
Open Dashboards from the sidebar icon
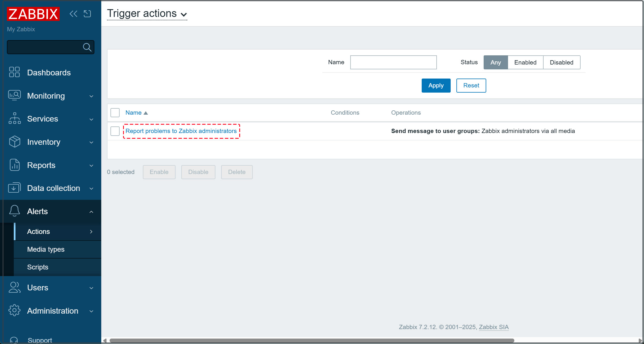click(x=14, y=72)
